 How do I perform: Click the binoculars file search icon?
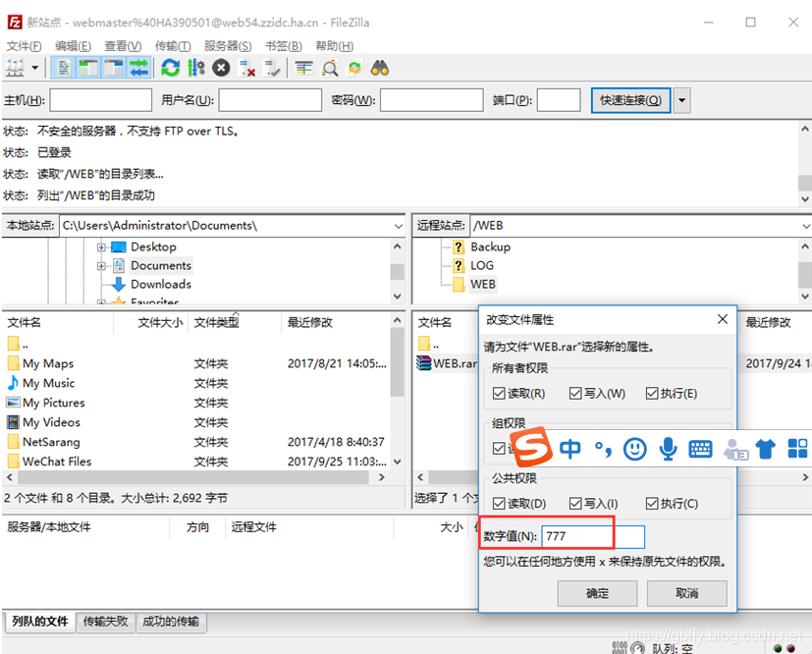(380, 68)
